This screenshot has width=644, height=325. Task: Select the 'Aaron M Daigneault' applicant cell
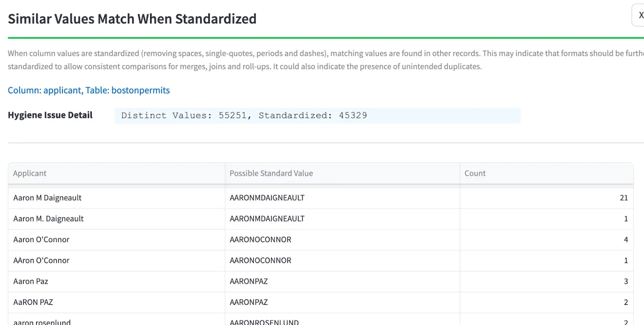(116, 198)
